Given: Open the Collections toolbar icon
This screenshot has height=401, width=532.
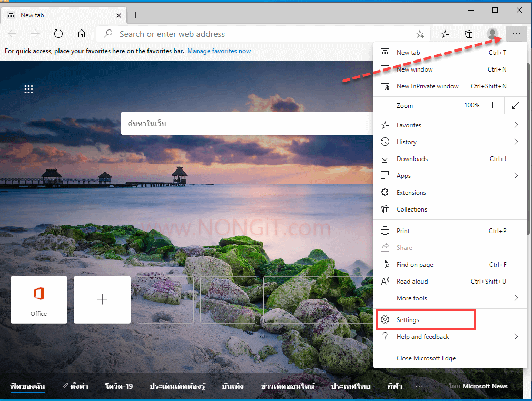Looking at the screenshot, I should 469,34.
